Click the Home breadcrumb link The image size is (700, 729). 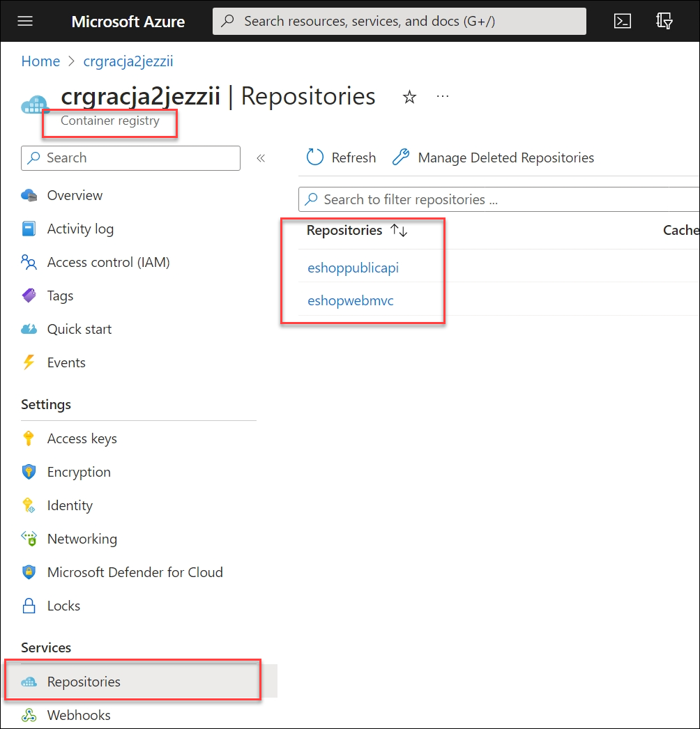40,61
